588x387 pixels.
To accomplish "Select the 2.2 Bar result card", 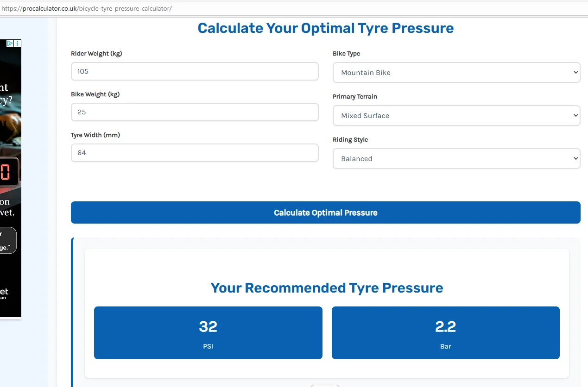I will tap(446, 333).
